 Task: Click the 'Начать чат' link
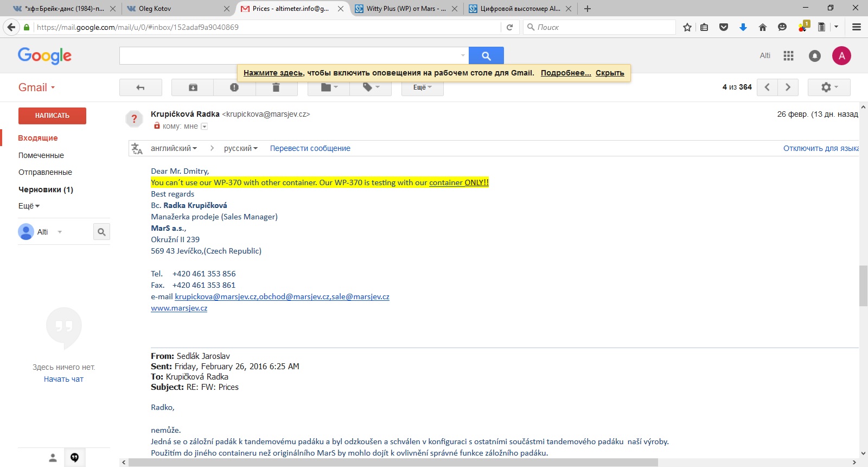click(x=63, y=379)
